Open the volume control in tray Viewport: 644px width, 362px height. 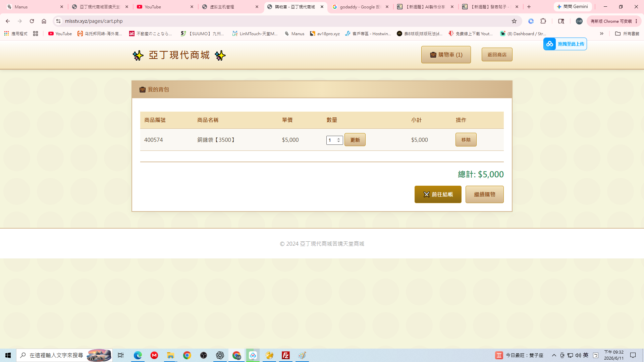[x=578, y=355]
